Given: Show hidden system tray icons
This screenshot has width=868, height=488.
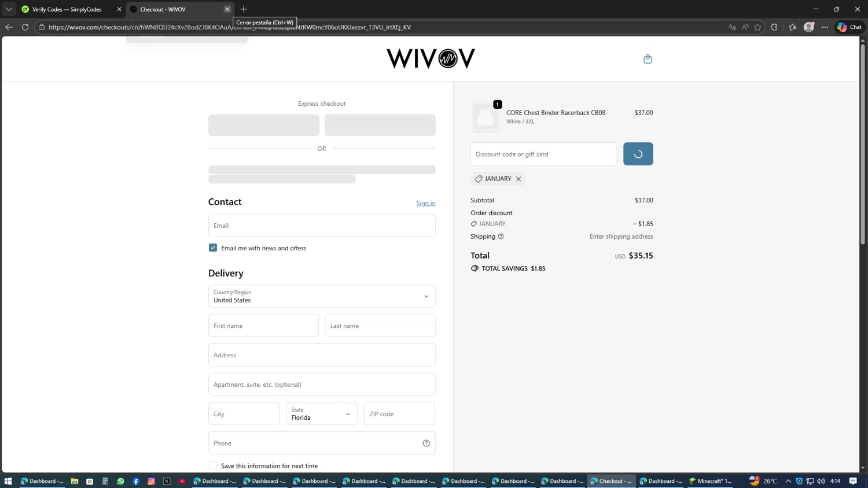Looking at the screenshot, I should 788,481.
